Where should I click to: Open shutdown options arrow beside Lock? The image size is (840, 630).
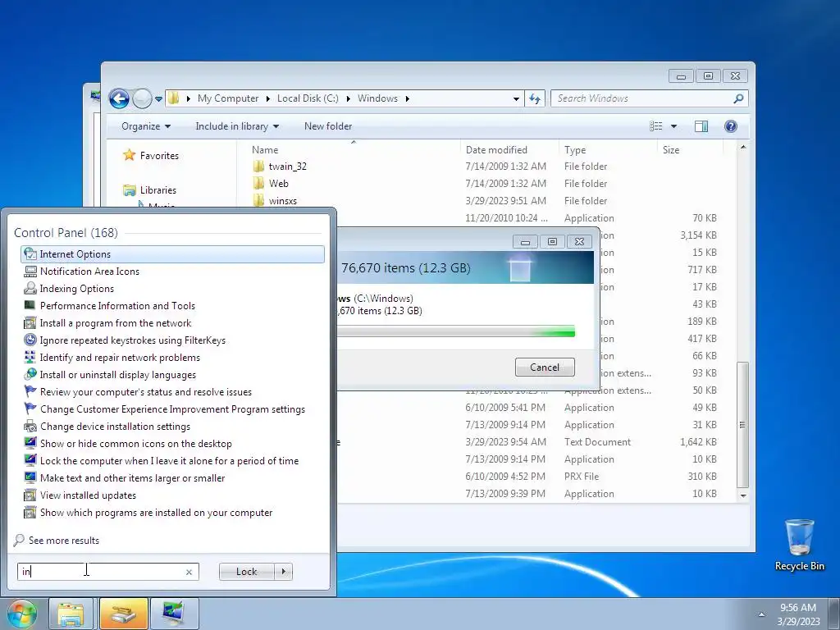pyautogui.click(x=283, y=572)
